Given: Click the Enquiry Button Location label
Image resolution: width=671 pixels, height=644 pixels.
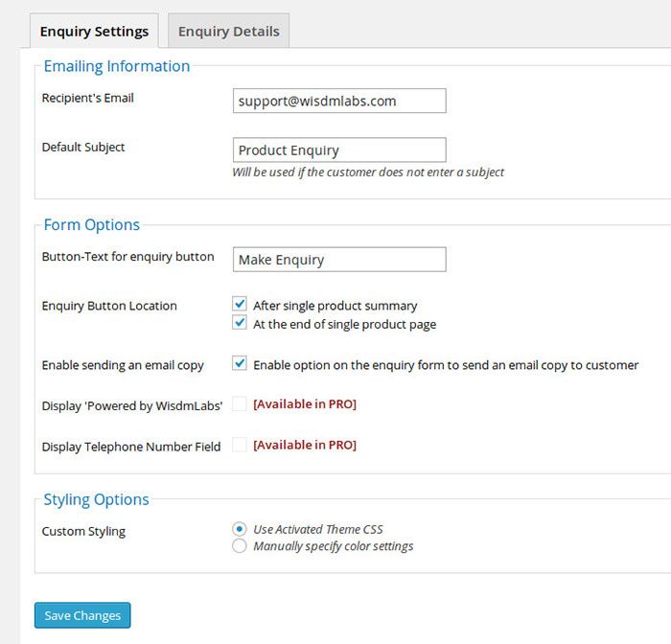Looking at the screenshot, I should coord(109,306).
